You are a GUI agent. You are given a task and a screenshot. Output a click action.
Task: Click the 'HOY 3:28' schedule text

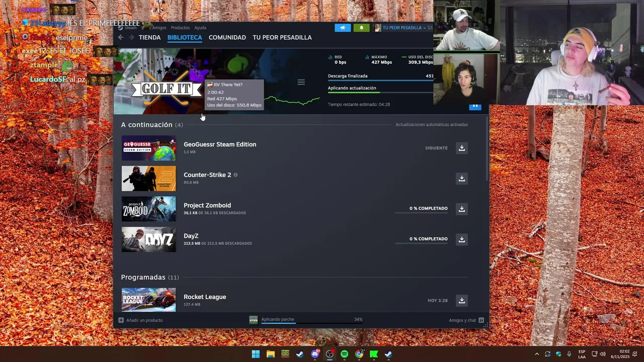point(438,301)
